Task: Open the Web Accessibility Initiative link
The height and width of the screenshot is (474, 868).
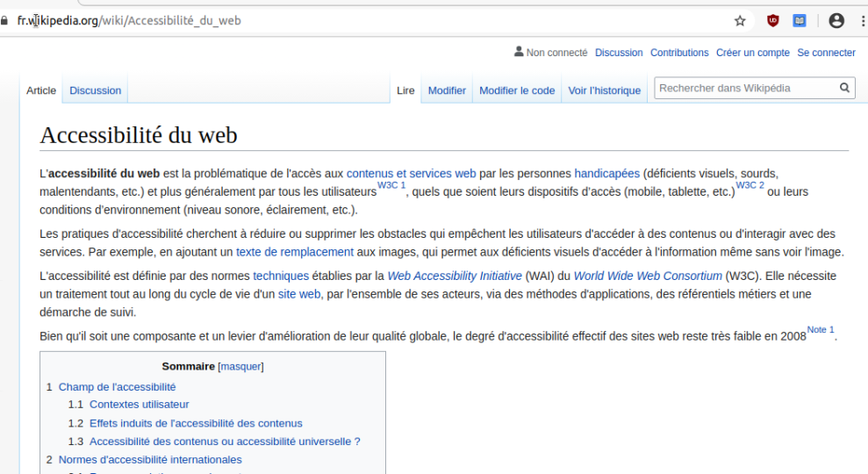Action: click(455, 276)
